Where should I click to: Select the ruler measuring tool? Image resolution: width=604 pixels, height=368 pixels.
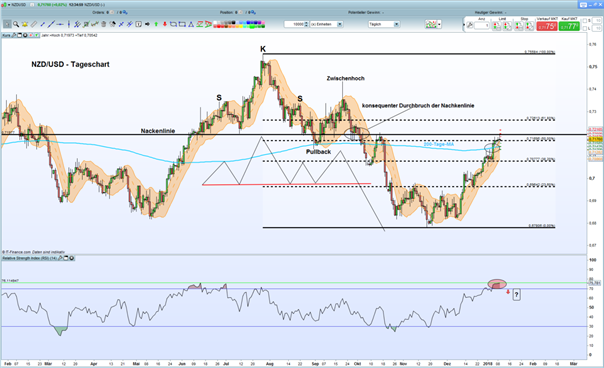click(x=34, y=24)
